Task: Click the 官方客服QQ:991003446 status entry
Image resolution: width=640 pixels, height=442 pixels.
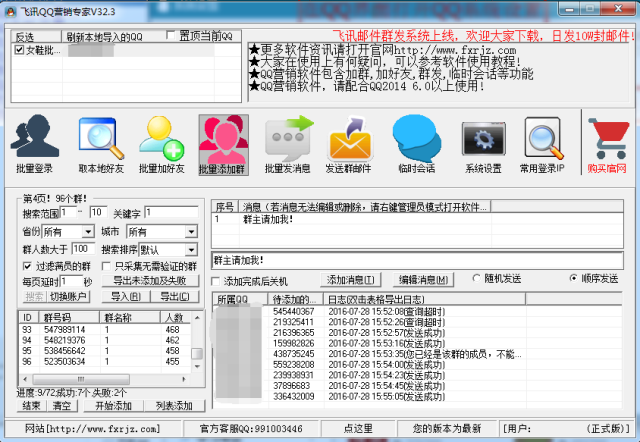Action: pyautogui.click(x=251, y=429)
